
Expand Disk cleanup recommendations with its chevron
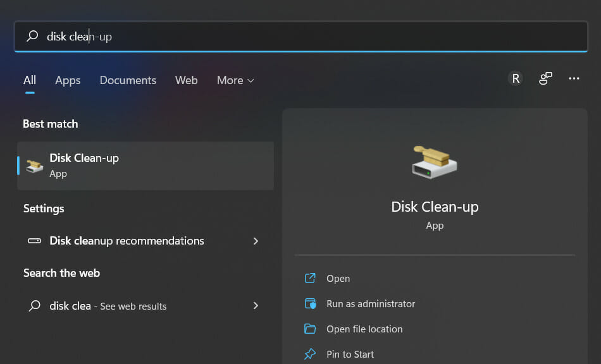pyautogui.click(x=256, y=241)
